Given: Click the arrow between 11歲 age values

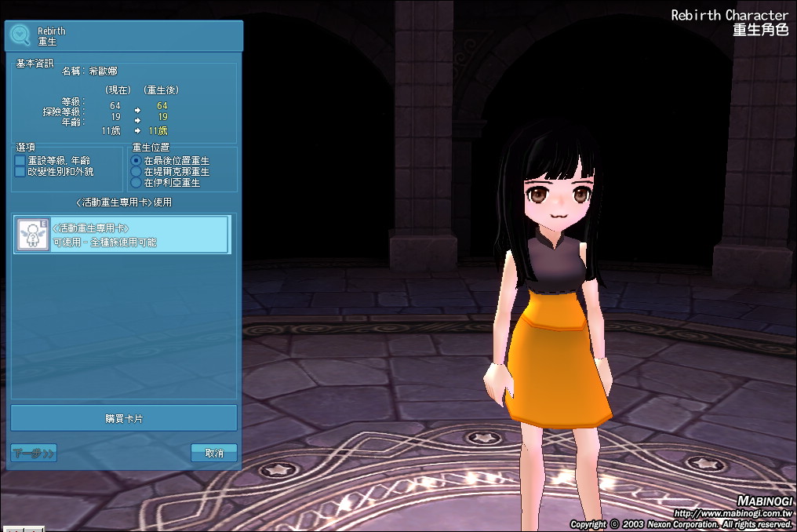Looking at the screenshot, I should (137, 130).
